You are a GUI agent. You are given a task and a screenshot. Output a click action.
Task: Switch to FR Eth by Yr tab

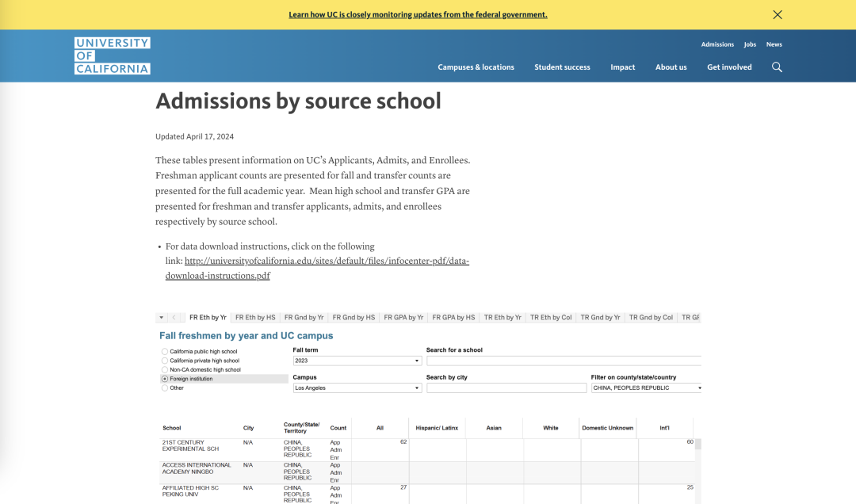click(x=208, y=317)
